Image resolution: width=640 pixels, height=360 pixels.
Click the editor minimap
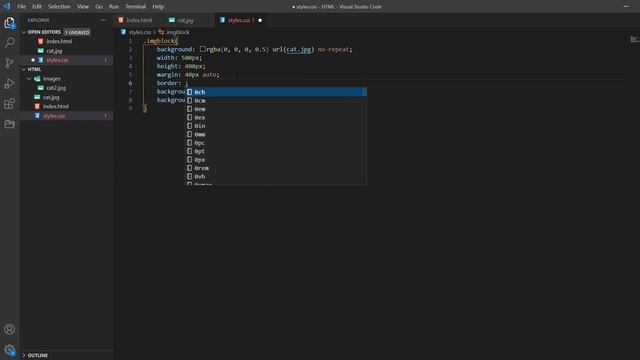pyautogui.click(x=634, y=40)
